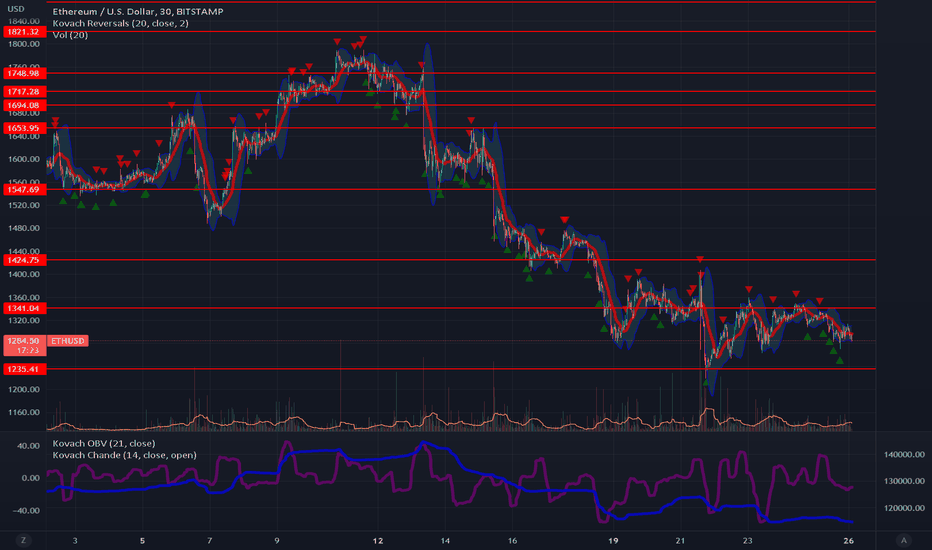This screenshot has height=550, width=932.
Task: Select the Vol (20) indicator legend
Action: 70,35
